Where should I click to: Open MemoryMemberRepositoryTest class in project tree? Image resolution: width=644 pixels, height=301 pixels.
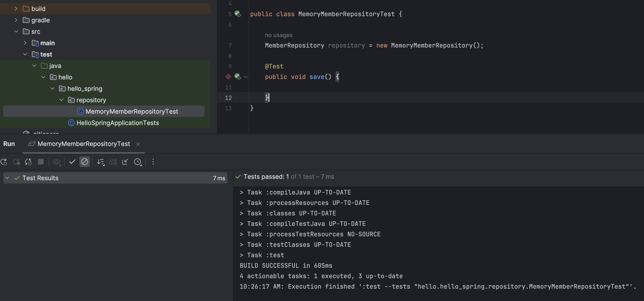[104, 112]
